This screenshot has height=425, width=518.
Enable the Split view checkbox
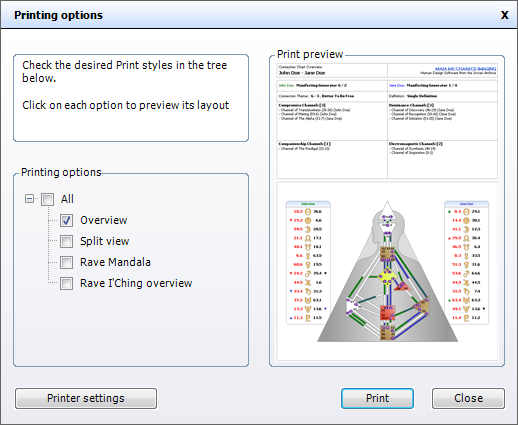pyautogui.click(x=66, y=241)
